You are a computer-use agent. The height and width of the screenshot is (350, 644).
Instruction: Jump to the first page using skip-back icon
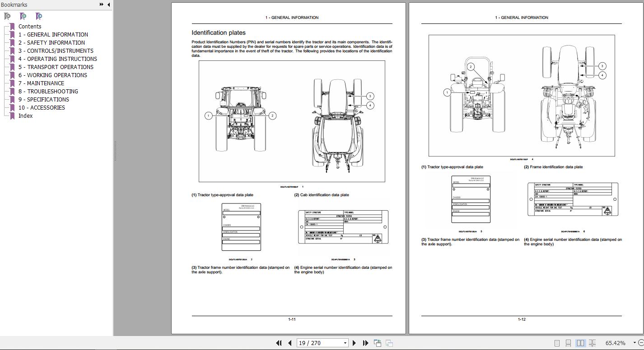279,343
